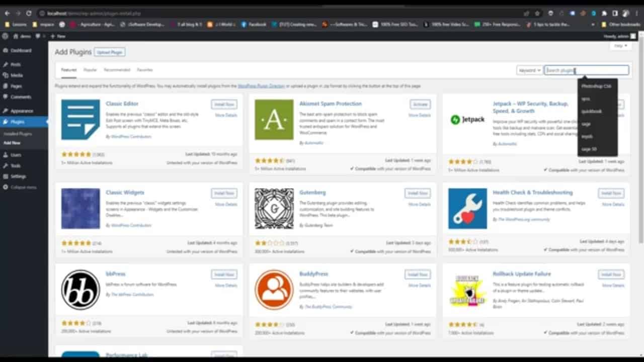Screen dimensions: 644x362
Task: Choose quickbook autocomplete suggestion
Action: pyautogui.click(x=592, y=111)
